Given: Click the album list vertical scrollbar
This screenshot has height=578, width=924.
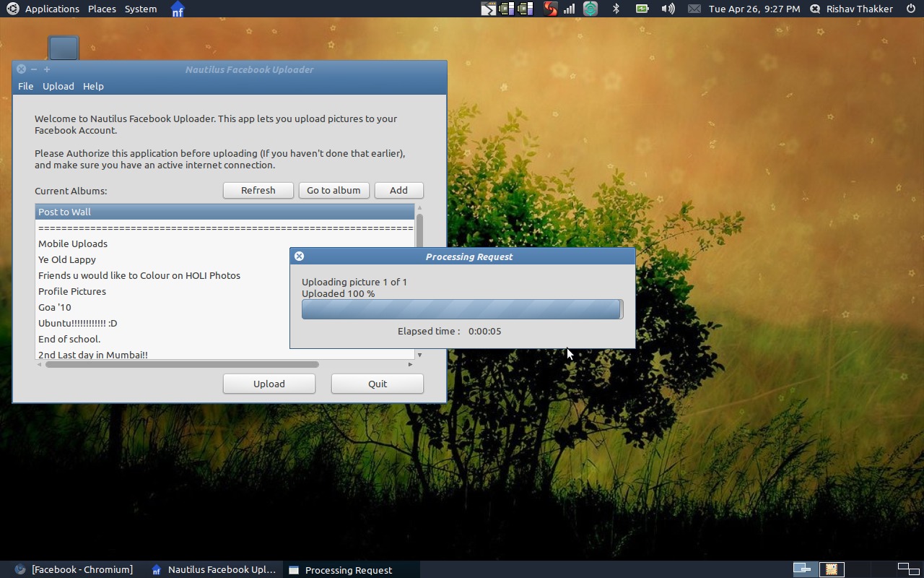Looking at the screenshot, I should point(419,282).
